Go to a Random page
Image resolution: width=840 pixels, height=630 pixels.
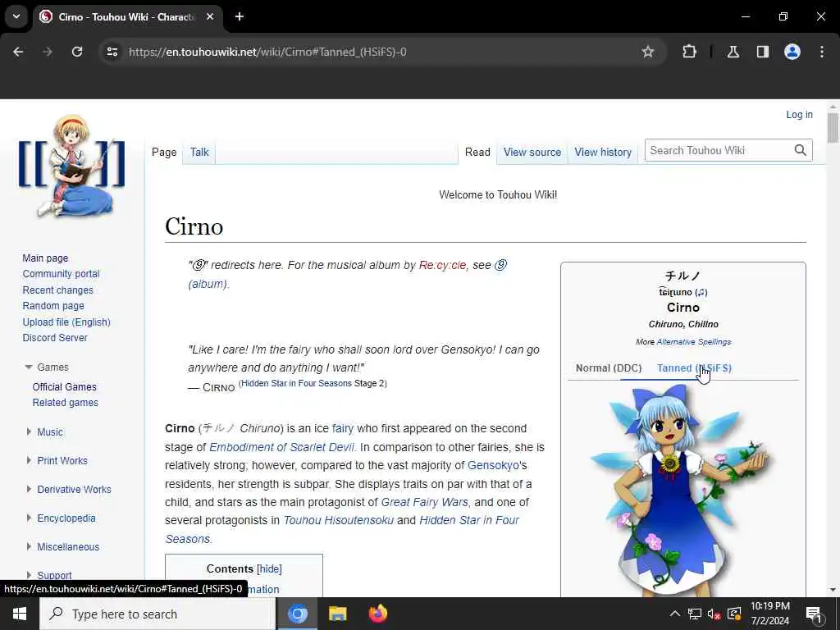point(53,306)
